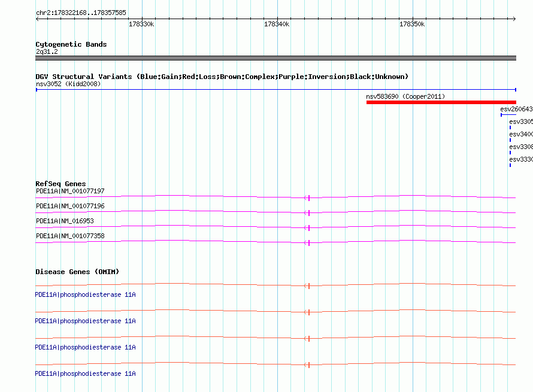Click the exon marker on the third OMIM gene line
The width and height of the screenshot is (533, 392).
[x=308, y=338]
